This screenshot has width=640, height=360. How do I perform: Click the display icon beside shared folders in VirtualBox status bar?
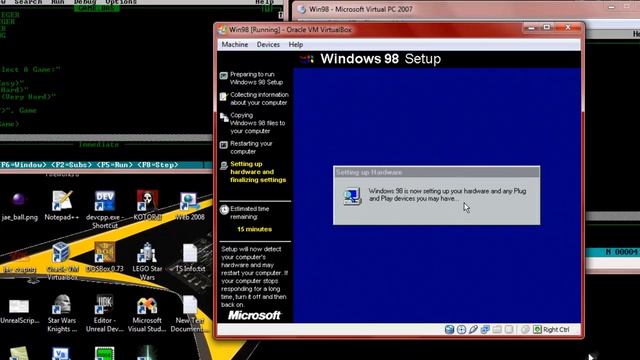point(509,329)
